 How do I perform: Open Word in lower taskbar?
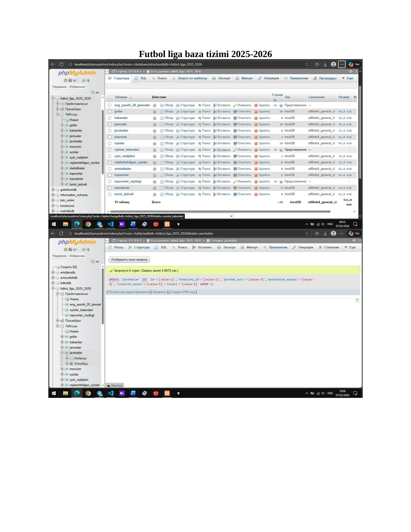point(133,393)
